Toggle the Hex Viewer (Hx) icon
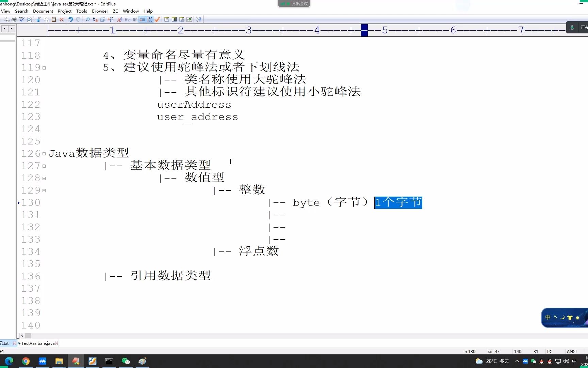Image resolution: width=588 pixels, height=368 pixels. (127, 19)
